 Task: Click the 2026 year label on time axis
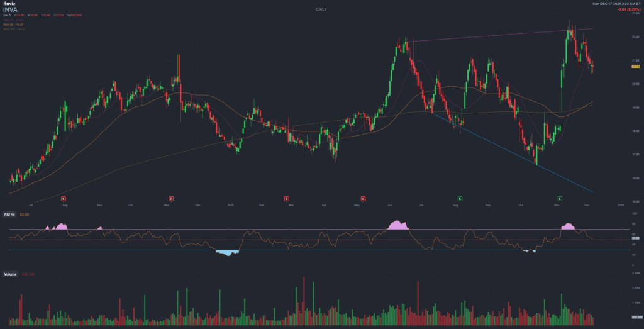[621, 204]
